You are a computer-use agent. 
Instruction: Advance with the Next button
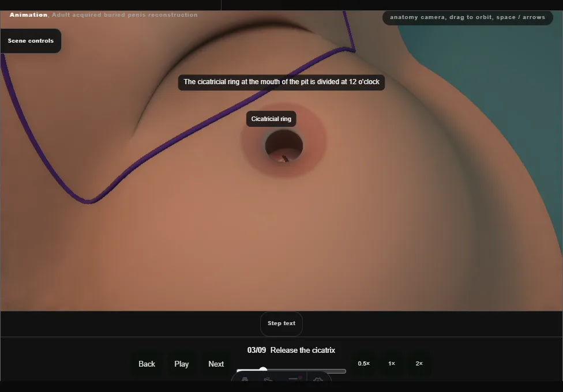pyautogui.click(x=216, y=364)
